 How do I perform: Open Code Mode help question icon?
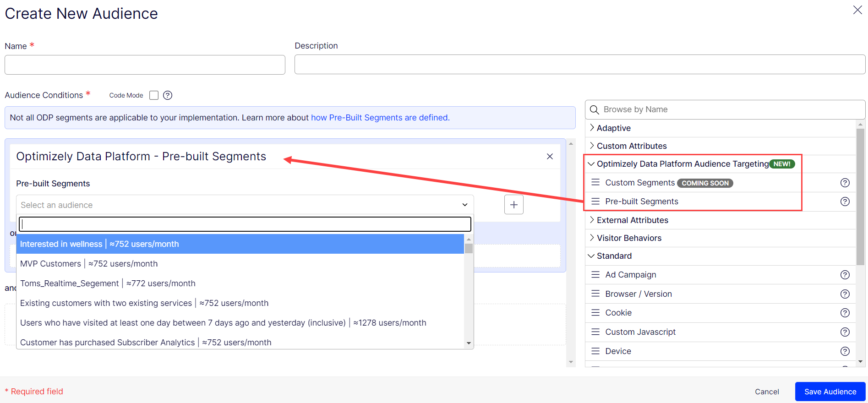[168, 95]
